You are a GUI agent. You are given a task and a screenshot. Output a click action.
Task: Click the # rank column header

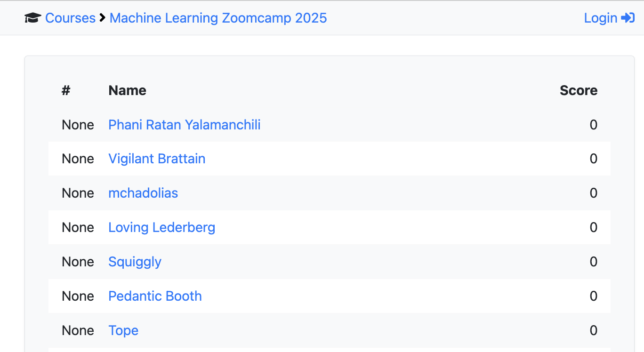click(66, 90)
